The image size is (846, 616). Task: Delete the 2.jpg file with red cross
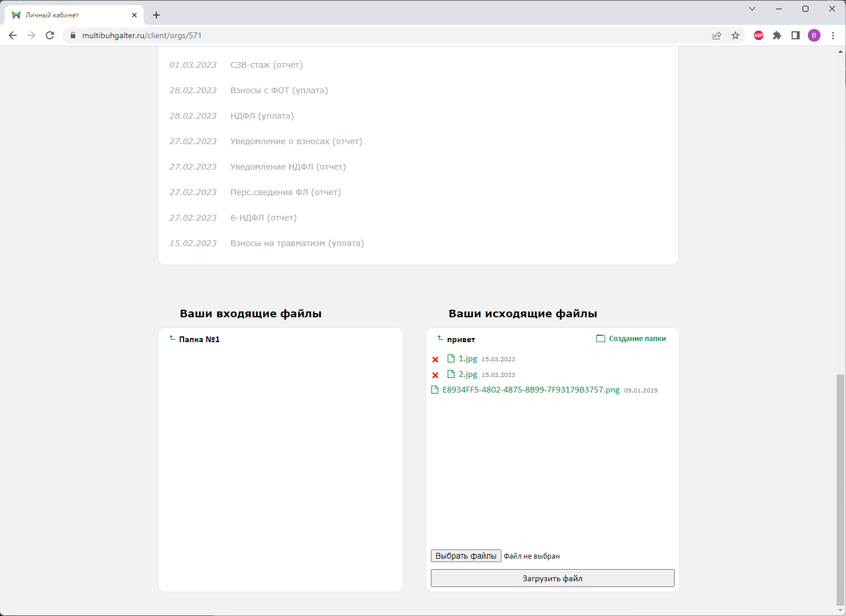435,375
